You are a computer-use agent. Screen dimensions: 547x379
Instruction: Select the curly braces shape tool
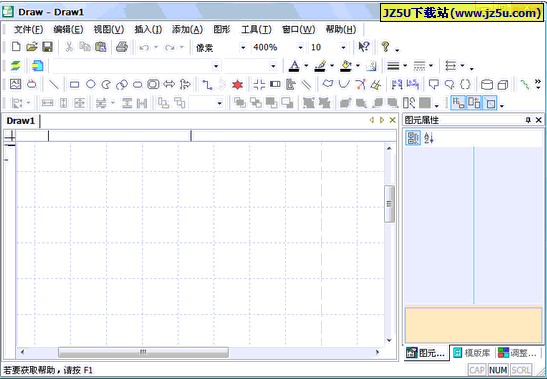pos(465,84)
